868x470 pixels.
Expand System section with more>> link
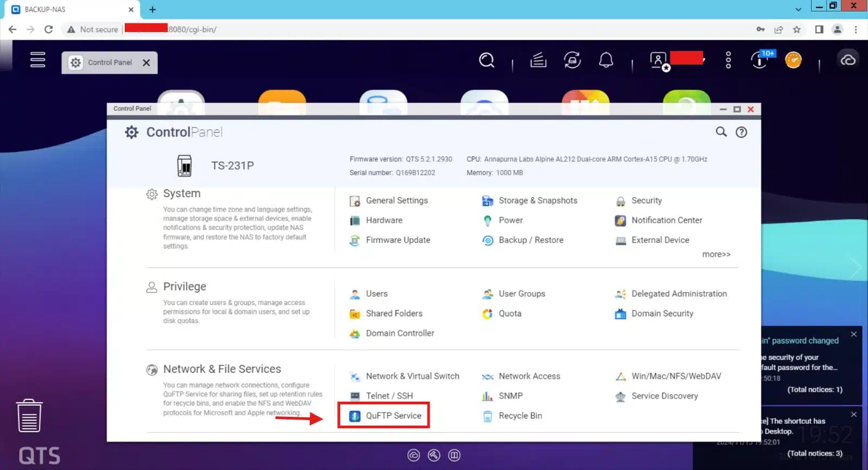(716, 255)
